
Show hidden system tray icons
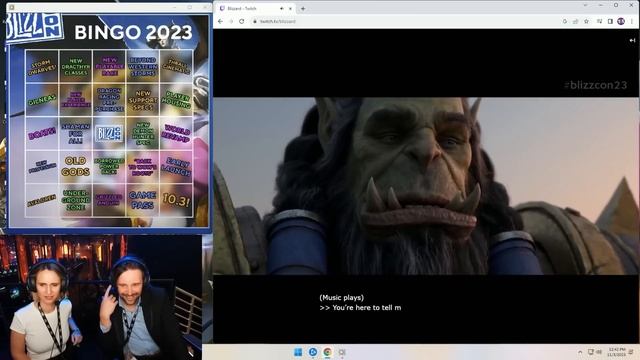pos(580,352)
